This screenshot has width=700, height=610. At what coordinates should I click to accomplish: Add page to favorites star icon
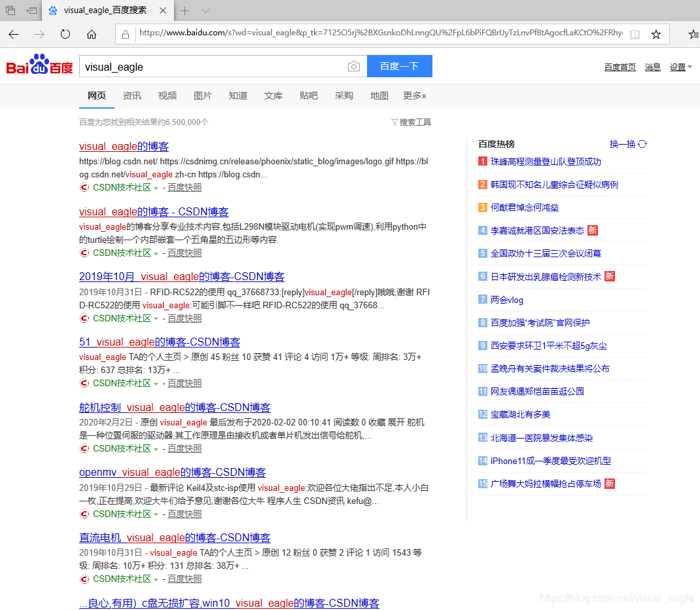[656, 35]
